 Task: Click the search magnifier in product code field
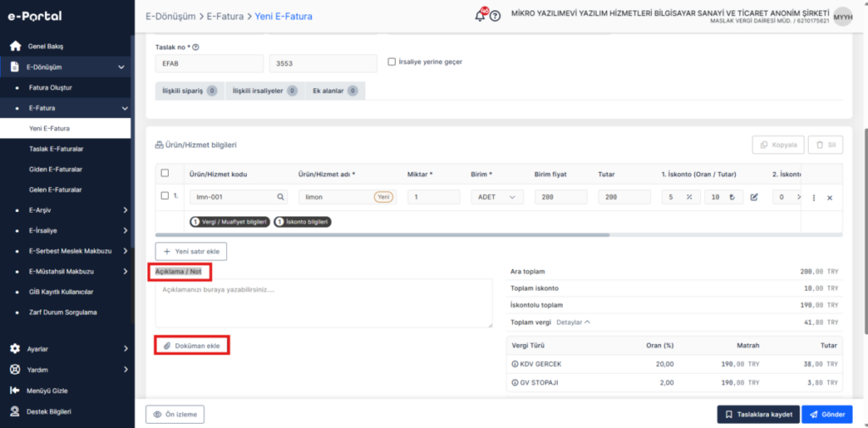pos(281,197)
